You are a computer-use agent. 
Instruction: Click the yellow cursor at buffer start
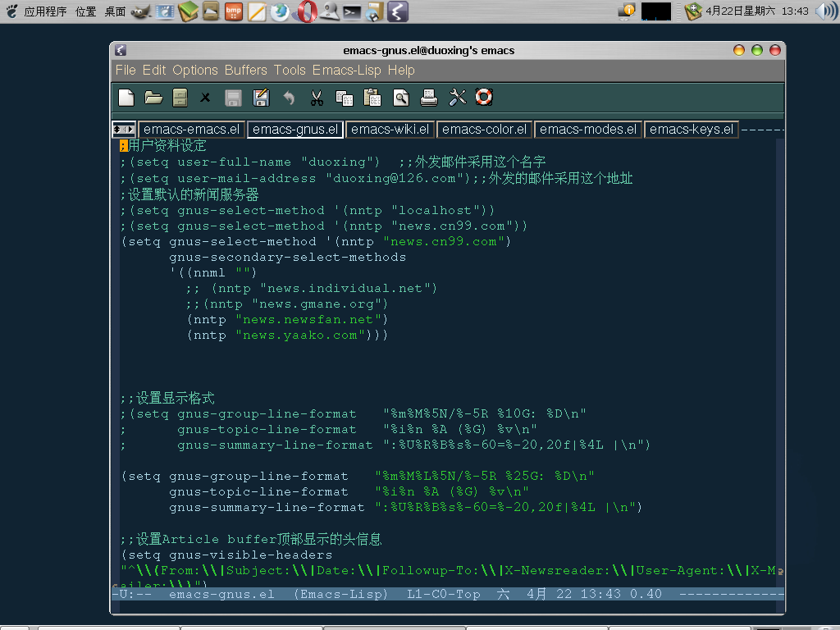coord(124,146)
